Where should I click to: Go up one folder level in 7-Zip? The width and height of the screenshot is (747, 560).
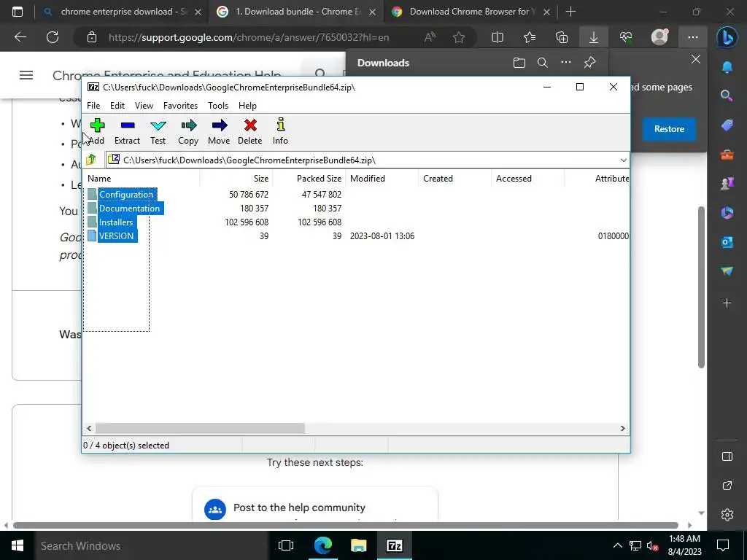91,160
